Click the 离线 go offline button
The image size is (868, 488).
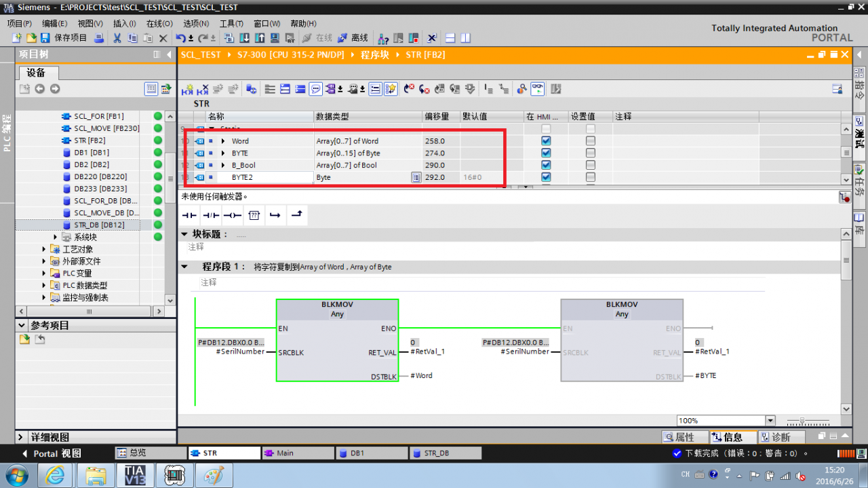click(353, 38)
